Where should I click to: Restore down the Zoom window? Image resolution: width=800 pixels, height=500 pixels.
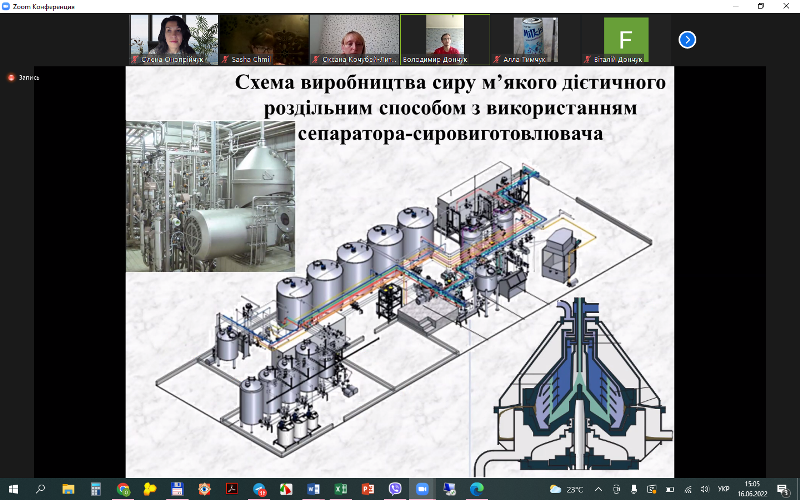761,6
